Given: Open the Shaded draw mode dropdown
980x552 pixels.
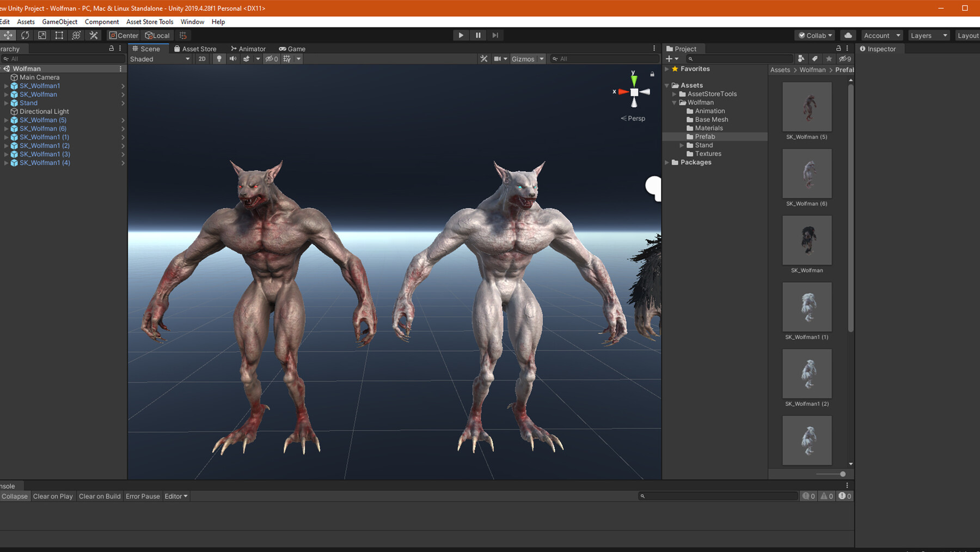Looking at the screenshot, I should tap(160, 59).
